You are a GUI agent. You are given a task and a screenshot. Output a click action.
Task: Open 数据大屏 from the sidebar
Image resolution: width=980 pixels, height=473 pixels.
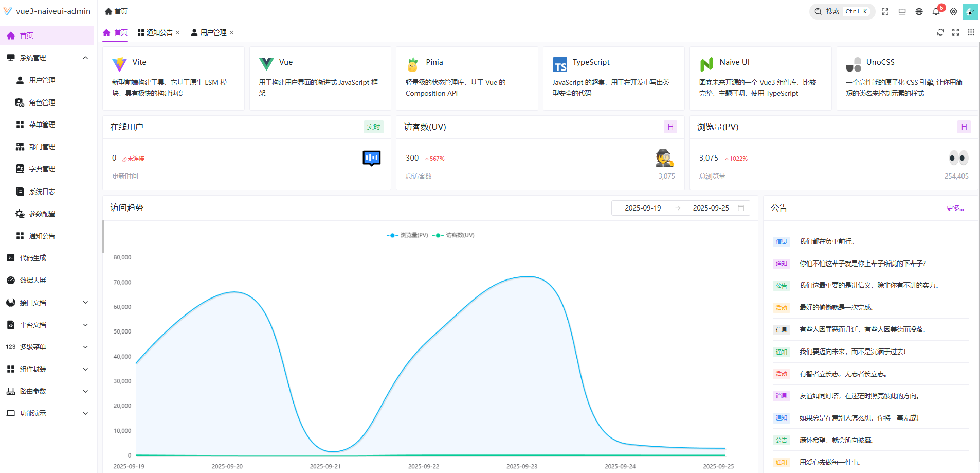(x=32, y=280)
